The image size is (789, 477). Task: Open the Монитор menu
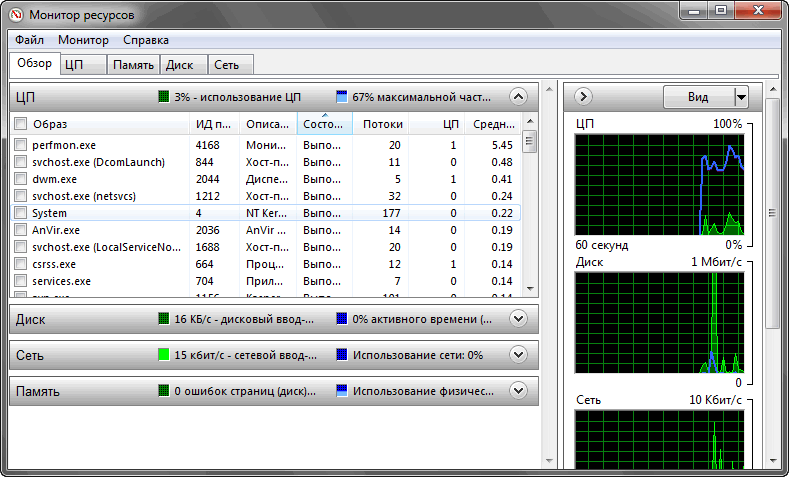pyautogui.click(x=83, y=40)
